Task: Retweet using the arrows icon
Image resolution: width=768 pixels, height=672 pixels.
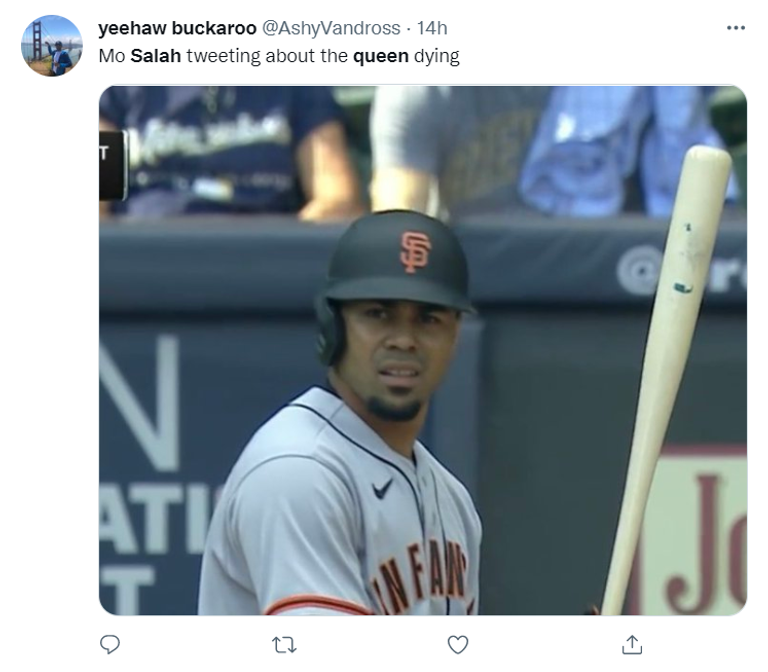Action: [284, 645]
